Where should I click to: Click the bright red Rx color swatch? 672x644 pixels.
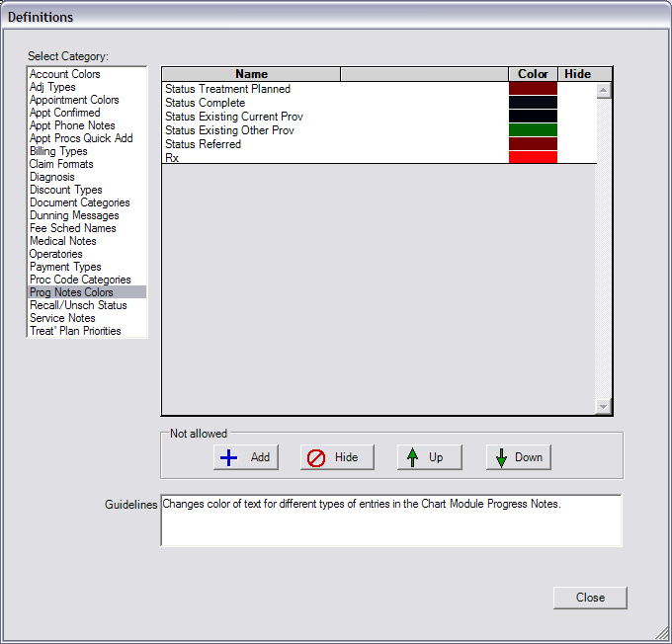coord(533,158)
